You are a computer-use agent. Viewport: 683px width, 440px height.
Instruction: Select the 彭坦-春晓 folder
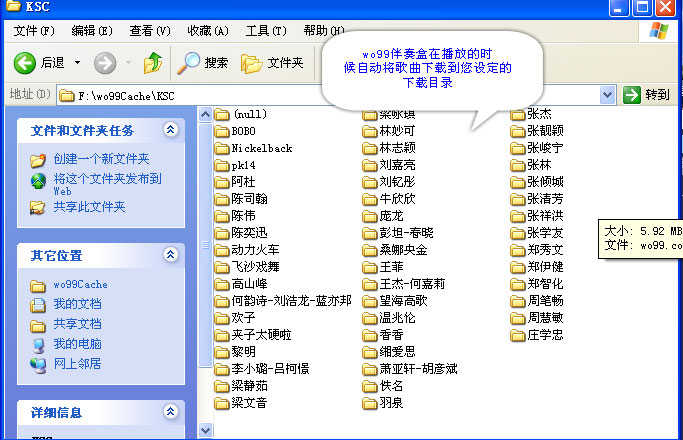(x=398, y=233)
